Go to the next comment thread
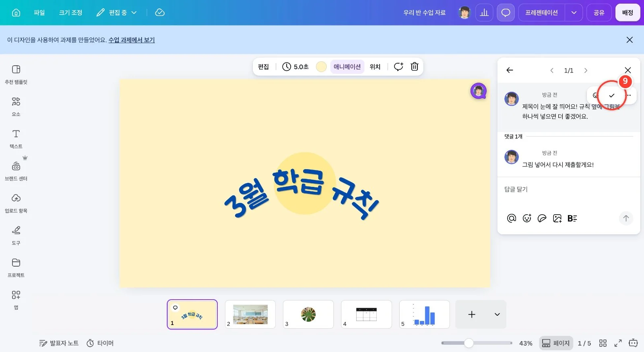This screenshot has height=352, width=644. pyautogui.click(x=586, y=70)
